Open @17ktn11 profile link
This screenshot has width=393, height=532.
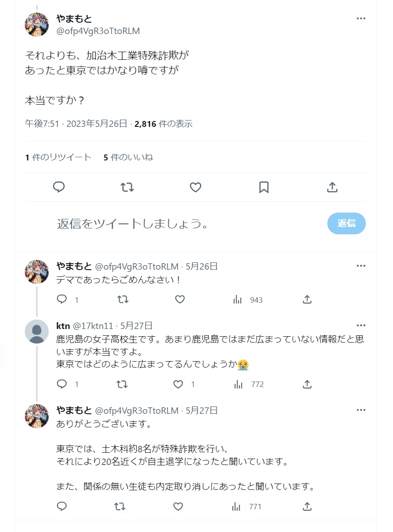92,326
